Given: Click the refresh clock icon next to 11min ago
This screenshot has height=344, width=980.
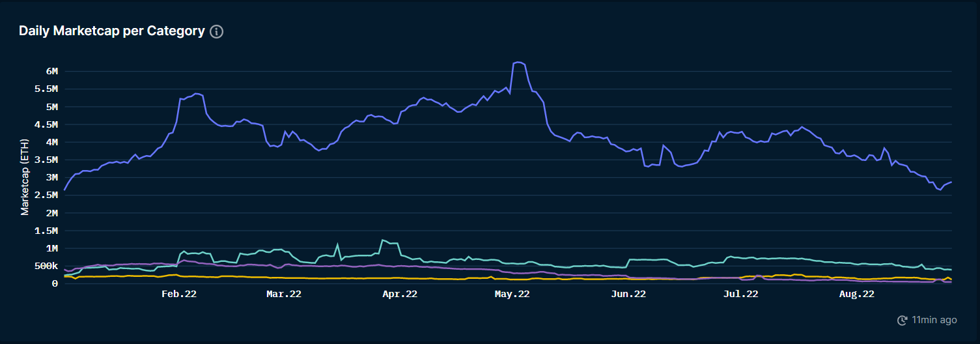Looking at the screenshot, I should (x=902, y=320).
